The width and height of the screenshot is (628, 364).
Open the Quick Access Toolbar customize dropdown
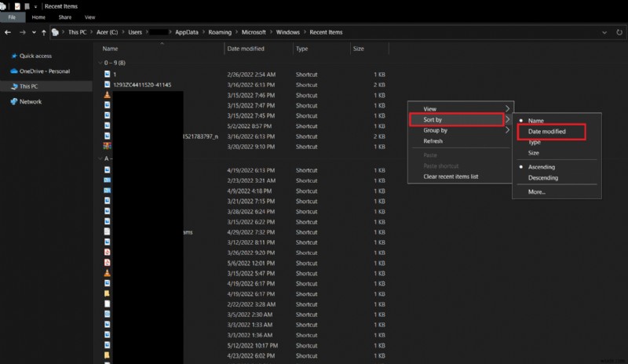click(35, 7)
